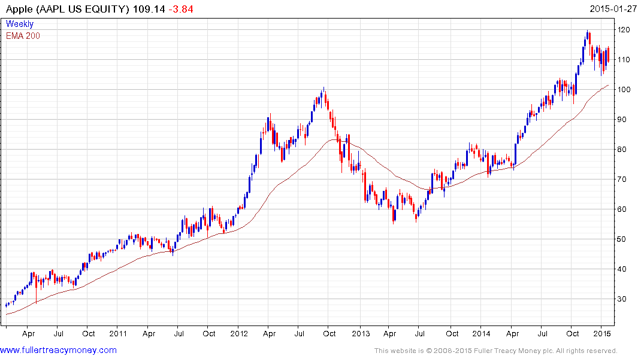
Task: Click the red price change -3.84
Action: [x=181, y=9]
